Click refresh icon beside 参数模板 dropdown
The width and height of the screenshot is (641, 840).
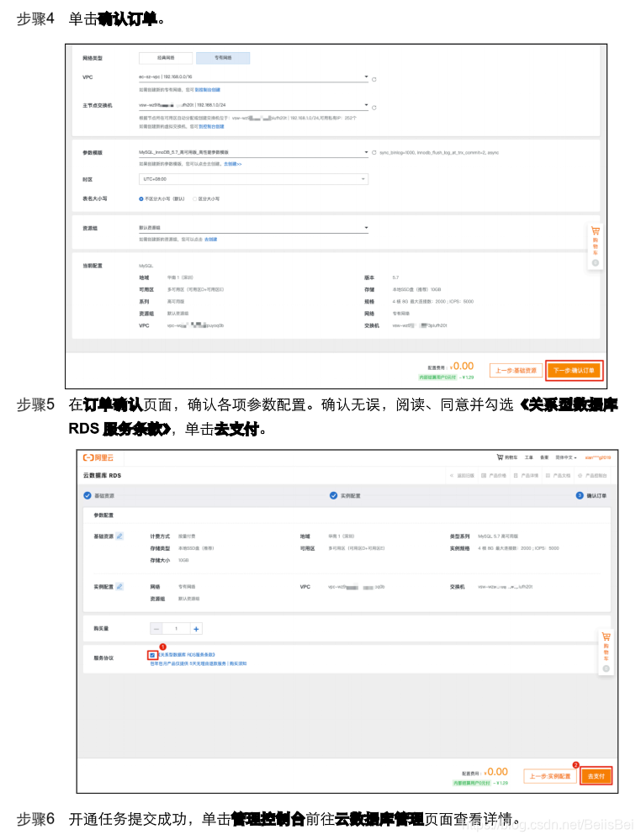click(x=374, y=153)
